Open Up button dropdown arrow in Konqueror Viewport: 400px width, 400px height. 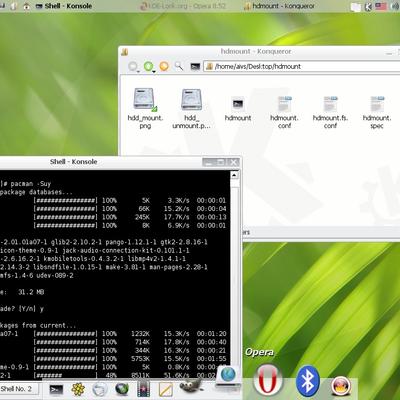tap(154, 71)
